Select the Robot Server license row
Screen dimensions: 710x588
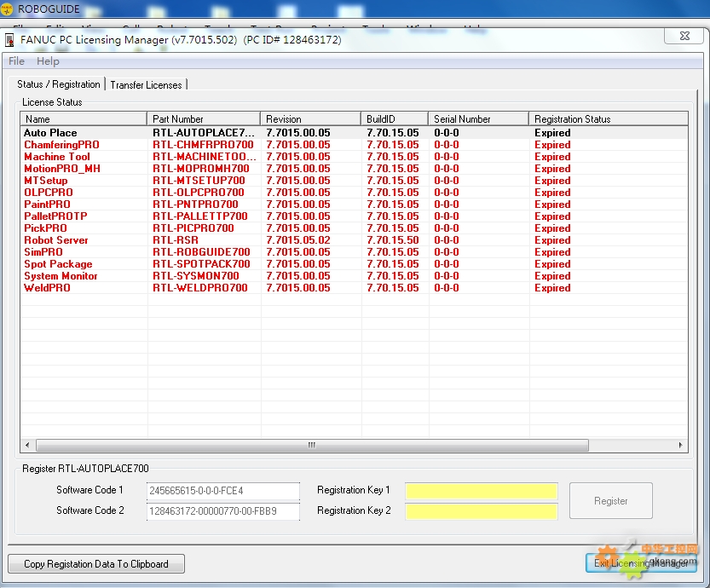pos(354,240)
